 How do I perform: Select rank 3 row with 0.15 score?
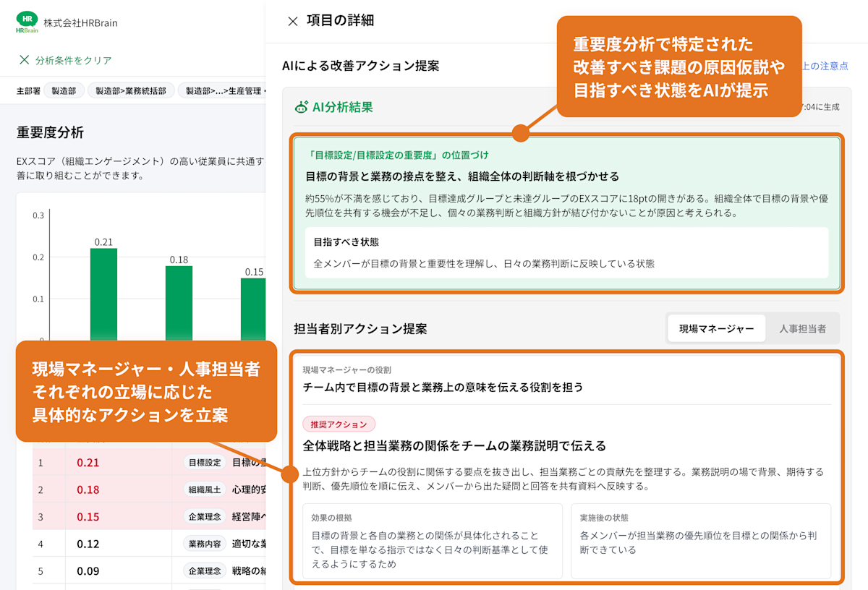click(149, 517)
